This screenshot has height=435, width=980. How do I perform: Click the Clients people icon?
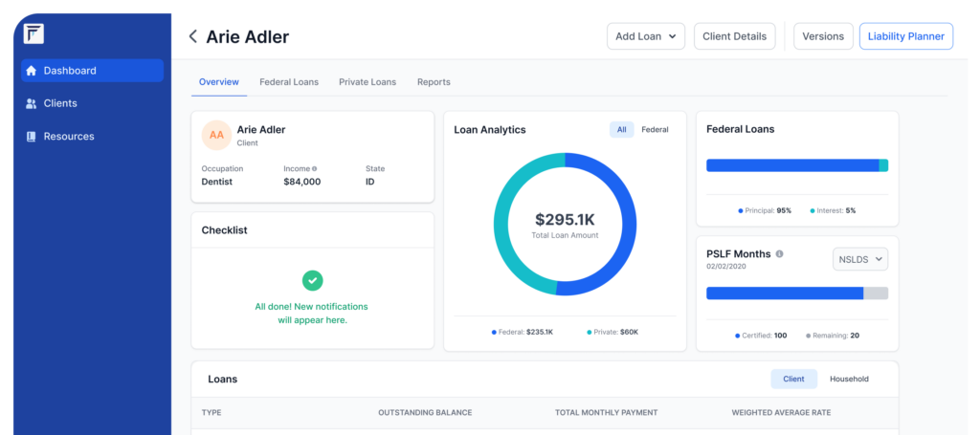click(32, 103)
